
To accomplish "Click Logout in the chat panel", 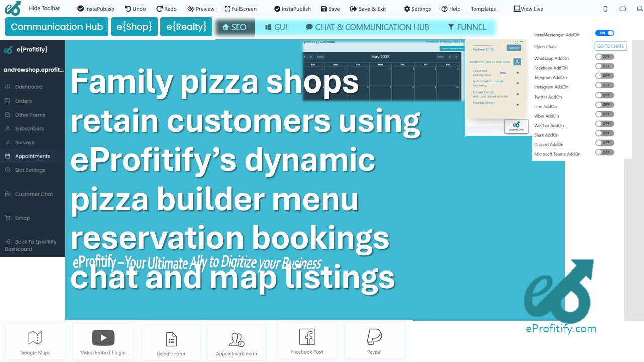I will click(514, 48).
